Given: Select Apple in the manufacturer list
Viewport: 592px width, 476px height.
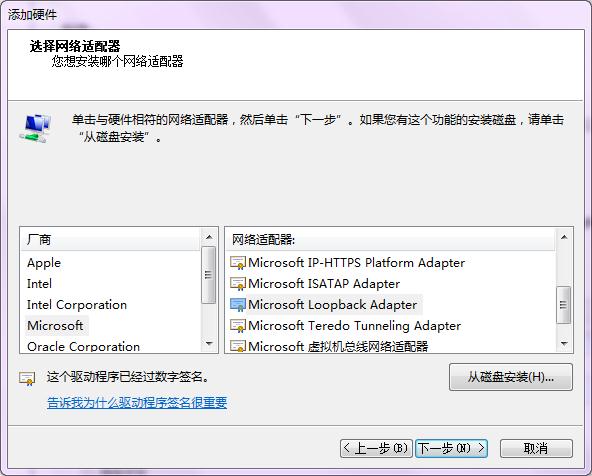Looking at the screenshot, I should pyautogui.click(x=44, y=263).
